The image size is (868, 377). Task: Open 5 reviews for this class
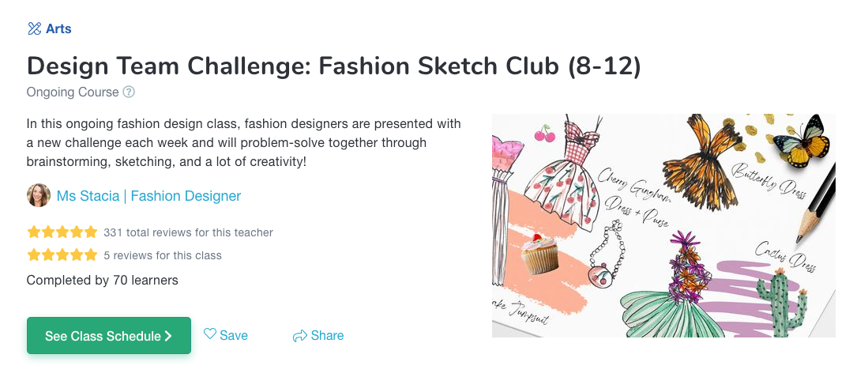click(163, 256)
